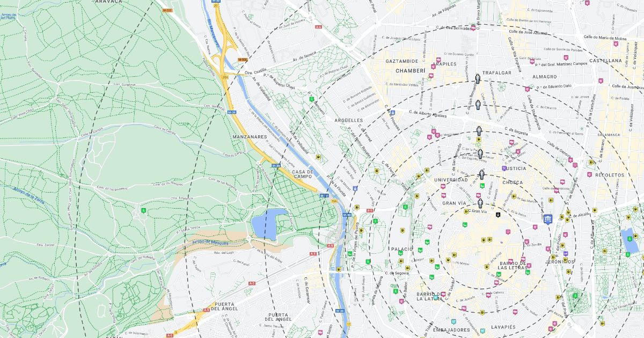Click yellow marker beside Av. de Valladolid
This screenshot has width=644, height=338.
point(319,157)
